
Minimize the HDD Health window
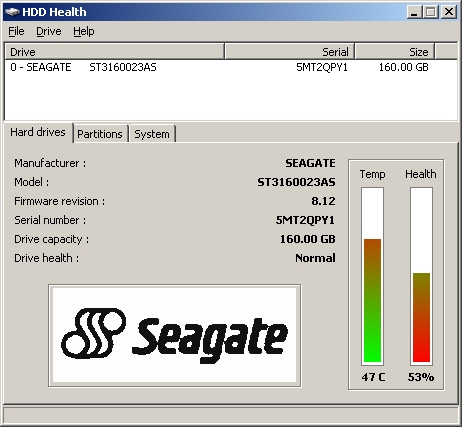click(x=414, y=12)
